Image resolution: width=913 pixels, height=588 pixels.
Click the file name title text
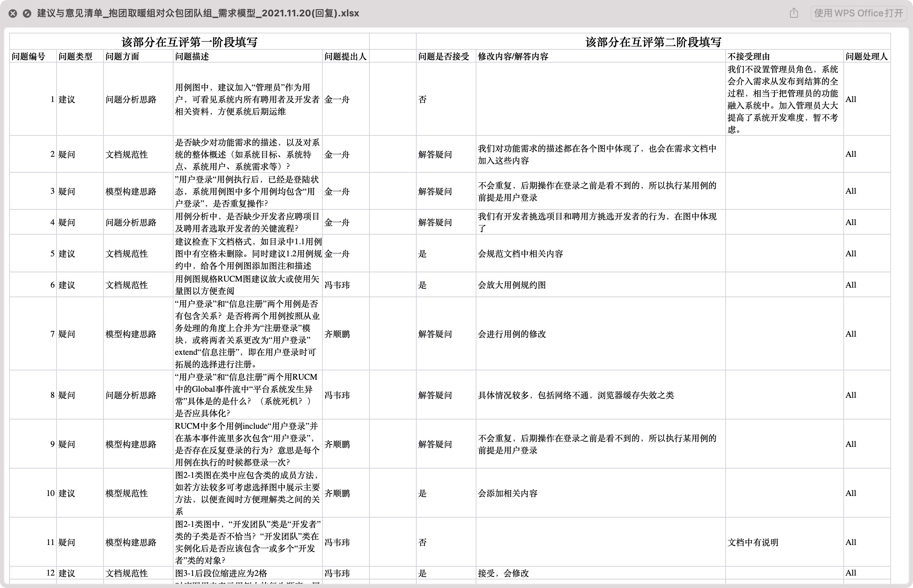[x=198, y=14]
